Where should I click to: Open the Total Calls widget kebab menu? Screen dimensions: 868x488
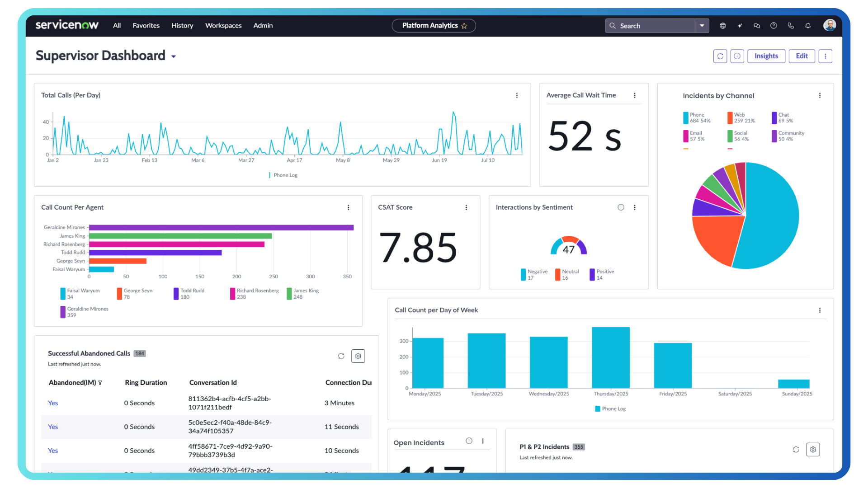(x=517, y=95)
